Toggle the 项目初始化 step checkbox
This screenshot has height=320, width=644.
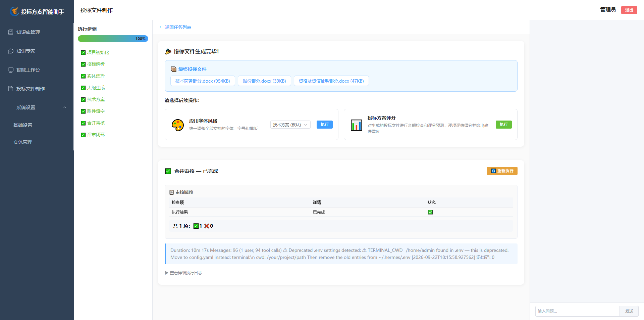83,53
